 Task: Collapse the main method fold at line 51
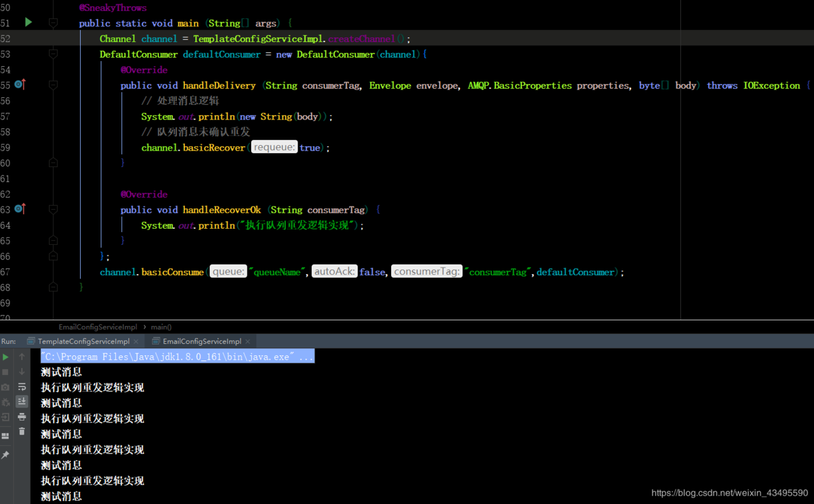(53, 23)
